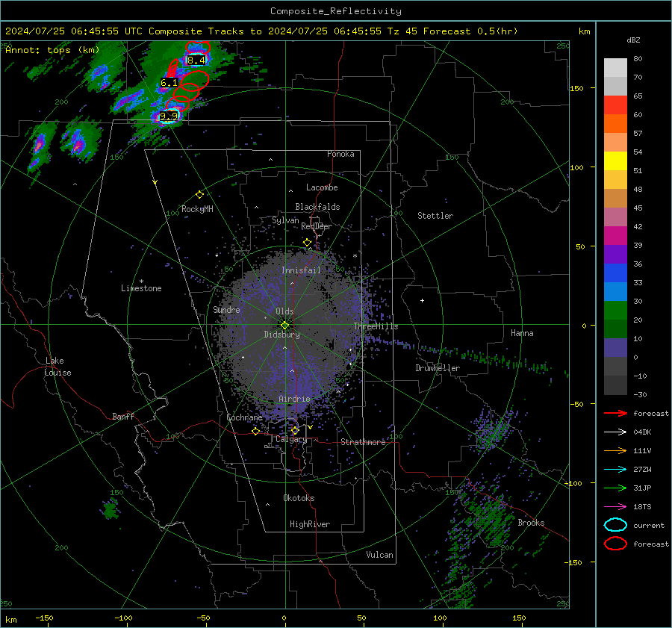Click the 18TS legend text

(x=642, y=507)
